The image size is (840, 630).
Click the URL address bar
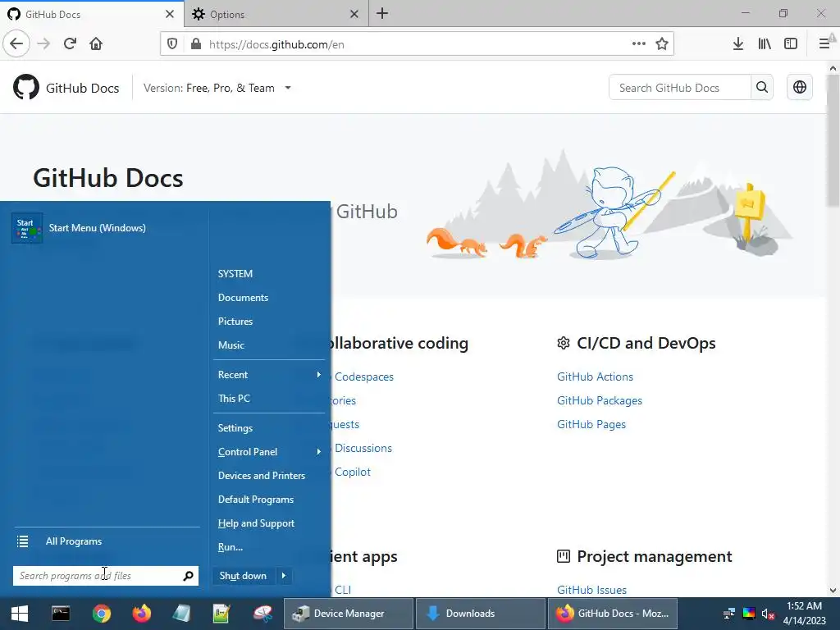(417, 44)
